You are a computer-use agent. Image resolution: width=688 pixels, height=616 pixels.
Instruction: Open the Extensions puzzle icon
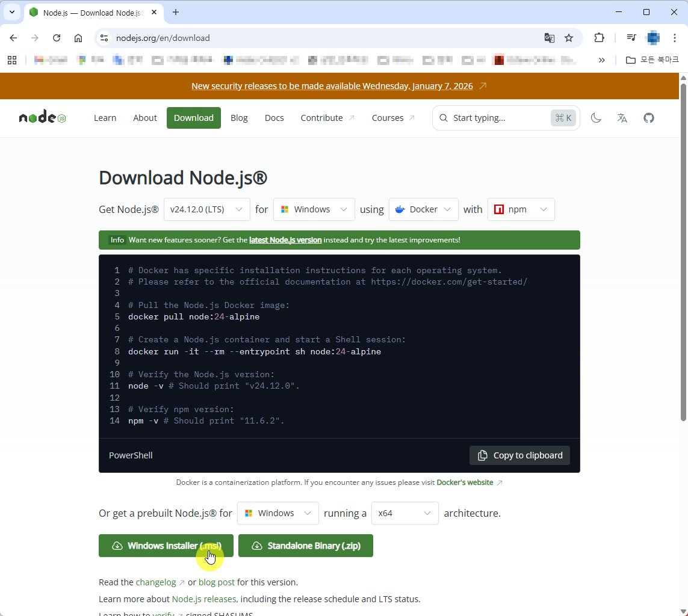pyautogui.click(x=599, y=38)
